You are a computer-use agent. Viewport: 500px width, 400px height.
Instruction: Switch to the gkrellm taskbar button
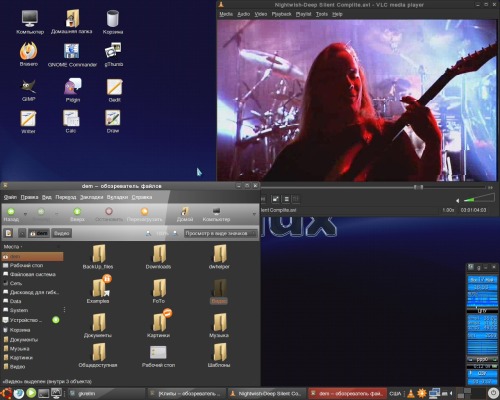click(x=107, y=394)
